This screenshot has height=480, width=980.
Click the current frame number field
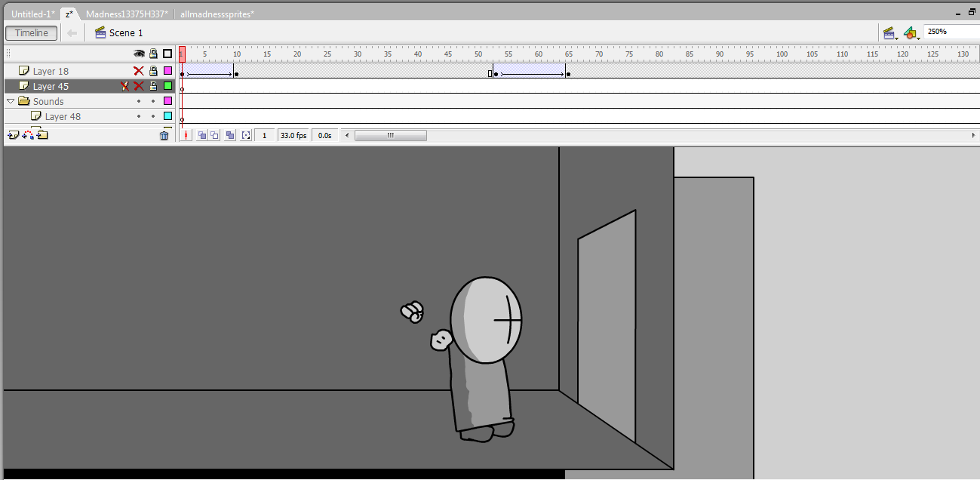click(x=264, y=135)
